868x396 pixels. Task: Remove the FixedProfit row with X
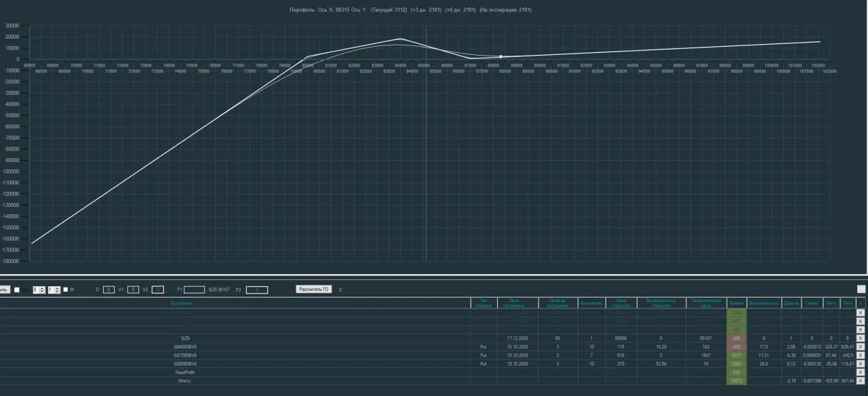tap(861, 372)
